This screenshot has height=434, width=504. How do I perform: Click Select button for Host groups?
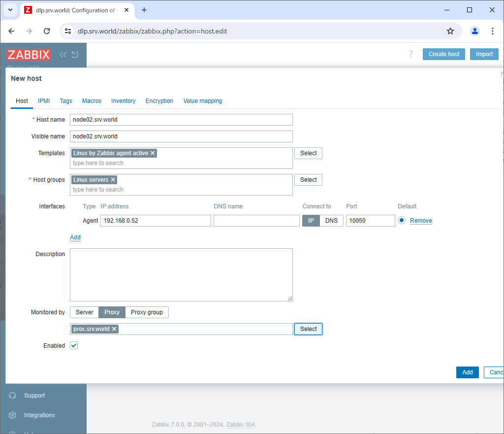tap(308, 180)
